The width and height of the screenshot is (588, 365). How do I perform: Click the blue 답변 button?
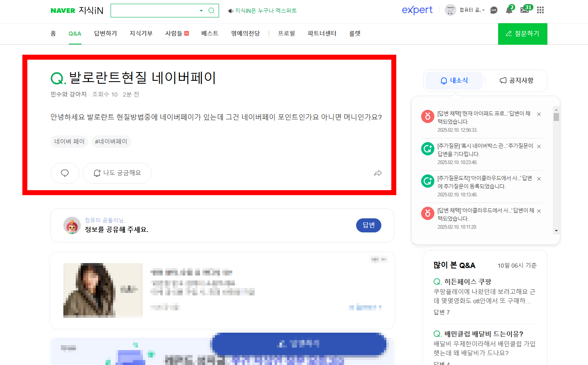tap(369, 225)
